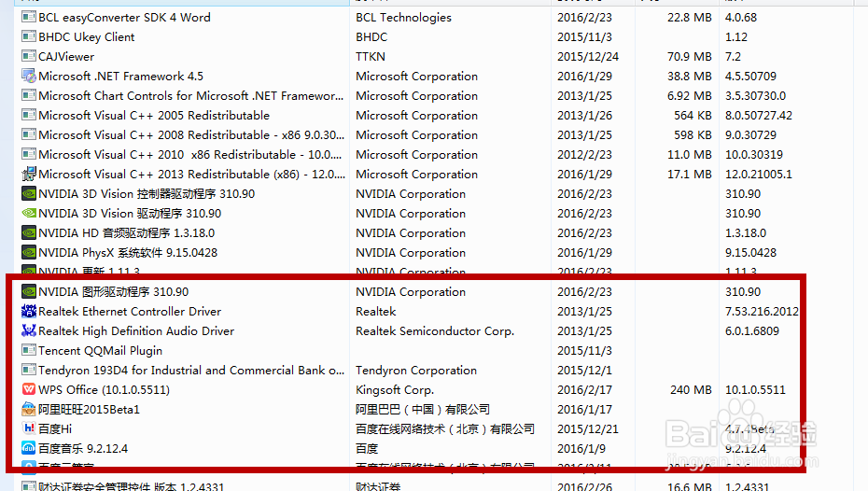This screenshot has width=868, height=491.
Task: Click the BCL easyConverter SDK icon
Action: pyautogui.click(x=28, y=18)
